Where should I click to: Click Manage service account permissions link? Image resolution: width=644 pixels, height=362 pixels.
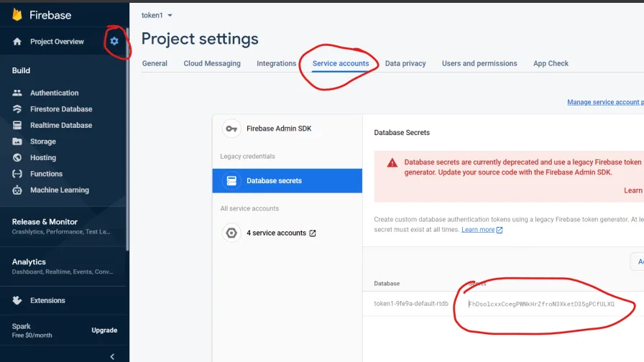[605, 102]
